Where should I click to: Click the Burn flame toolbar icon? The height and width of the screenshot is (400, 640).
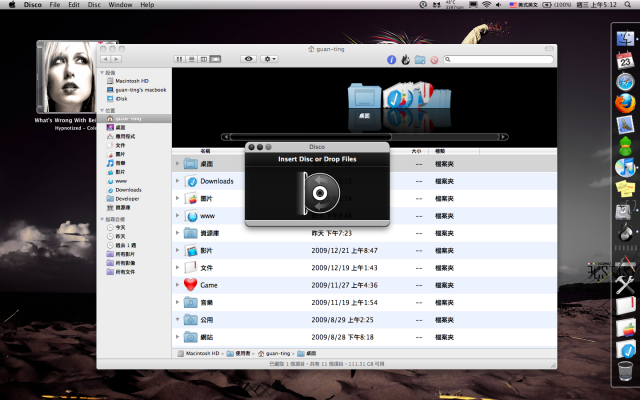click(x=405, y=60)
